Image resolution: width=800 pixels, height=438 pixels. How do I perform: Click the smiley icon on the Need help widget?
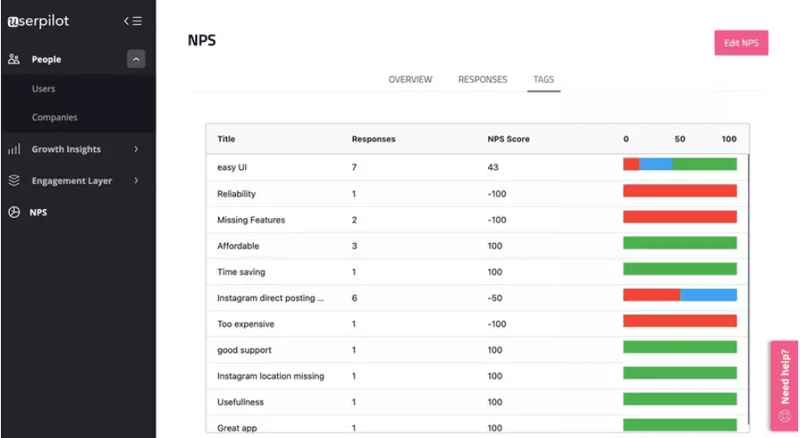click(x=784, y=413)
